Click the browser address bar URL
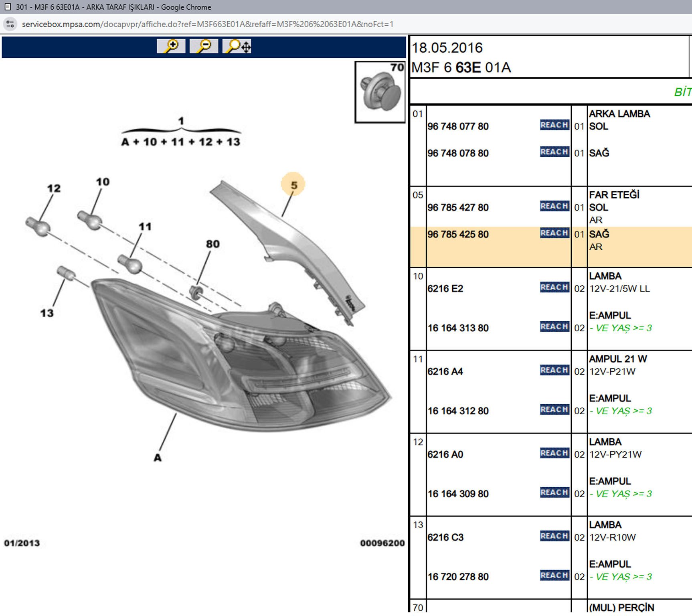 point(207,24)
